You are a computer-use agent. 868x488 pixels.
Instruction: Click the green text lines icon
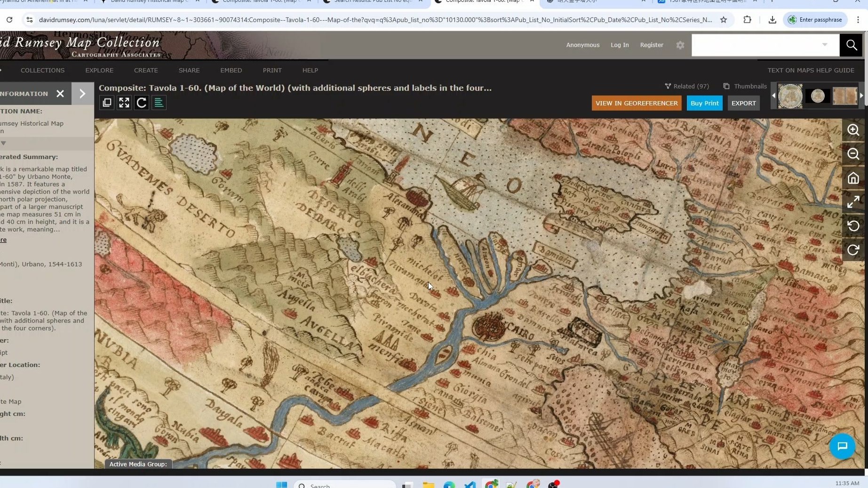click(159, 103)
